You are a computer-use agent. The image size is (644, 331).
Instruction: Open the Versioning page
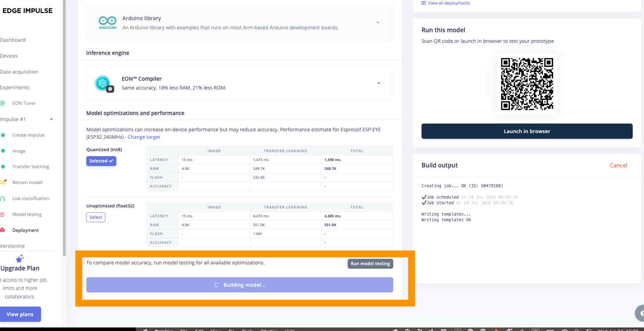(x=12, y=246)
